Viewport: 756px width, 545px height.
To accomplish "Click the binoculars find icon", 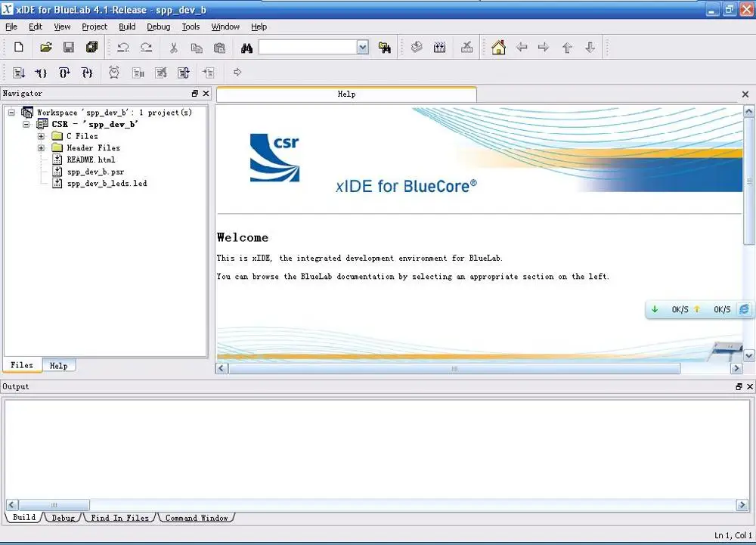I will (246, 48).
